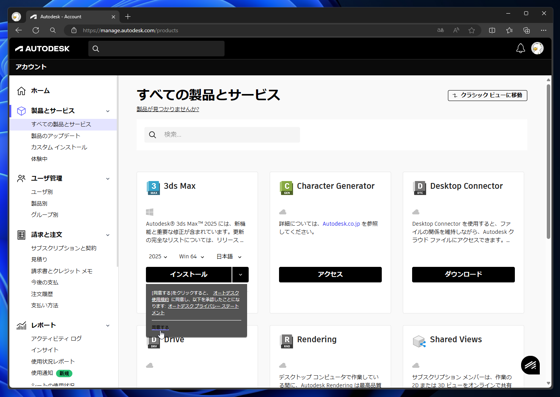The width and height of the screenshot is (560, 397).
Task: Click the Shared Views product icon
Action: 419,341
